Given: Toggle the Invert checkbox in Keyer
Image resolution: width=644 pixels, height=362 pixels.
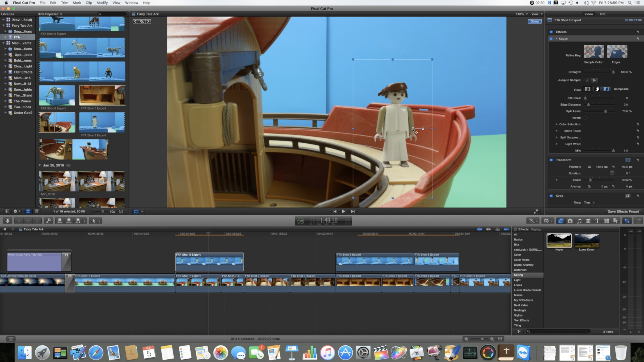Looking at the screenshot, I should pyautogui.click(x=585, y=118).
